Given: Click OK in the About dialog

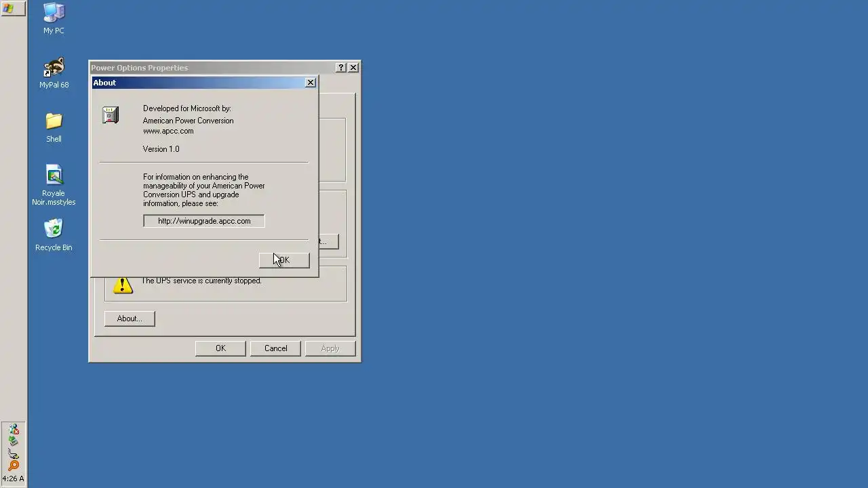Looking at the screenshot, I should pos(284,260).
